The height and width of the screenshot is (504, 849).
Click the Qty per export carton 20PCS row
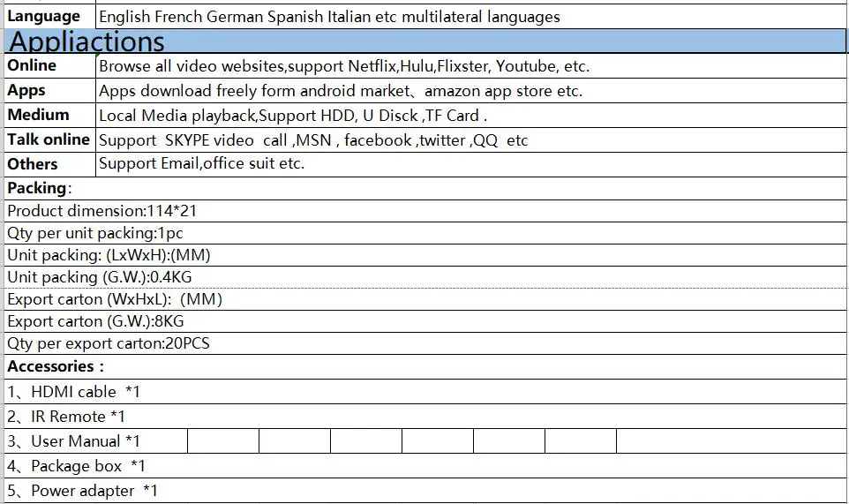[x=425, y=343]
